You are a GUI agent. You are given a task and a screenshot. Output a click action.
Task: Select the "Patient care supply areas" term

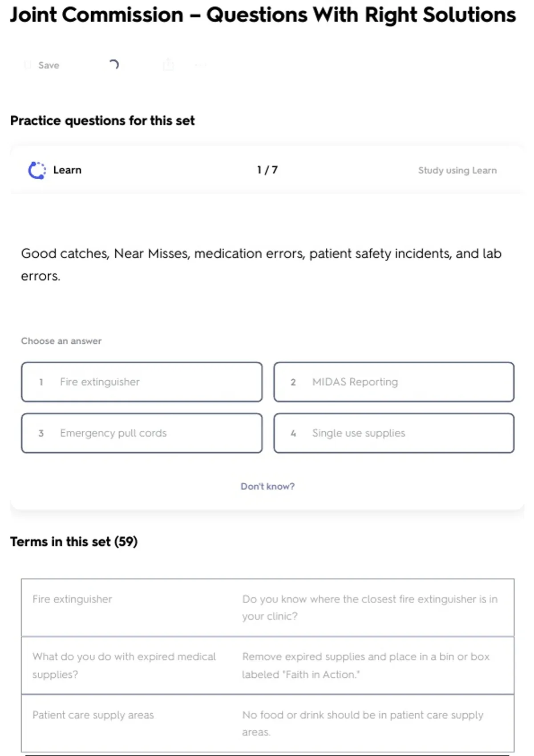[x=93, y=715]
